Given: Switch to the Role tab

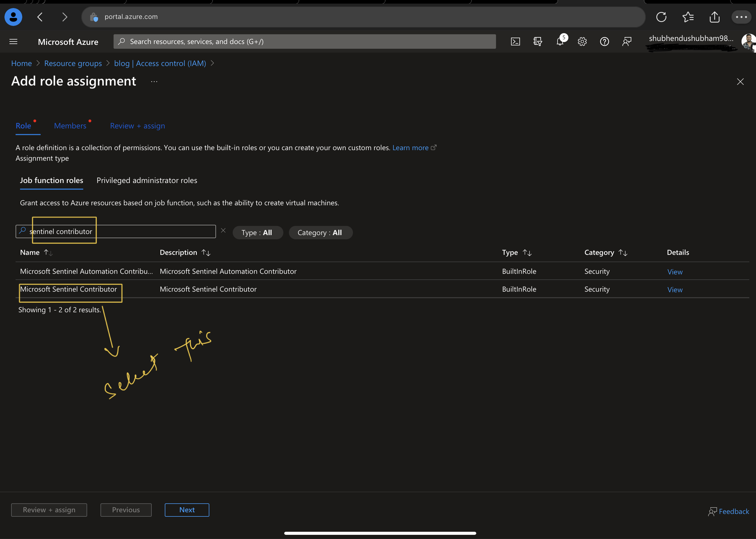Looking at the screenshot, I should [x=24, y=126].
